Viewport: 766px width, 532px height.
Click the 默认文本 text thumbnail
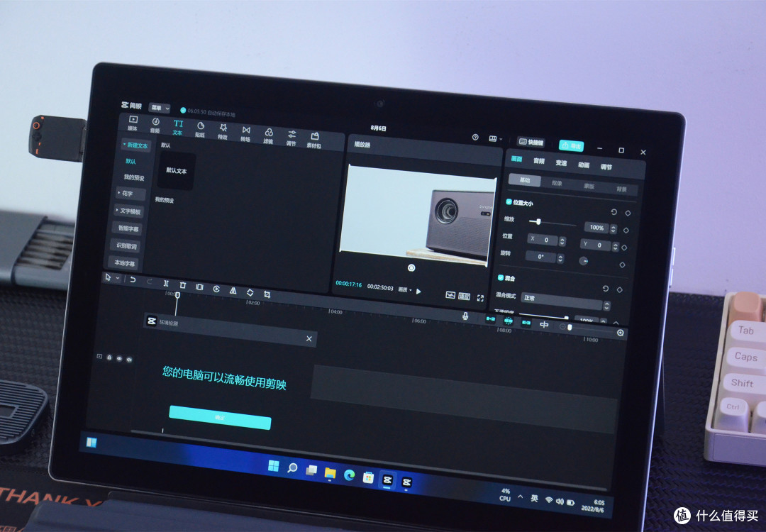pyautogui.click(x=177, y=170)
